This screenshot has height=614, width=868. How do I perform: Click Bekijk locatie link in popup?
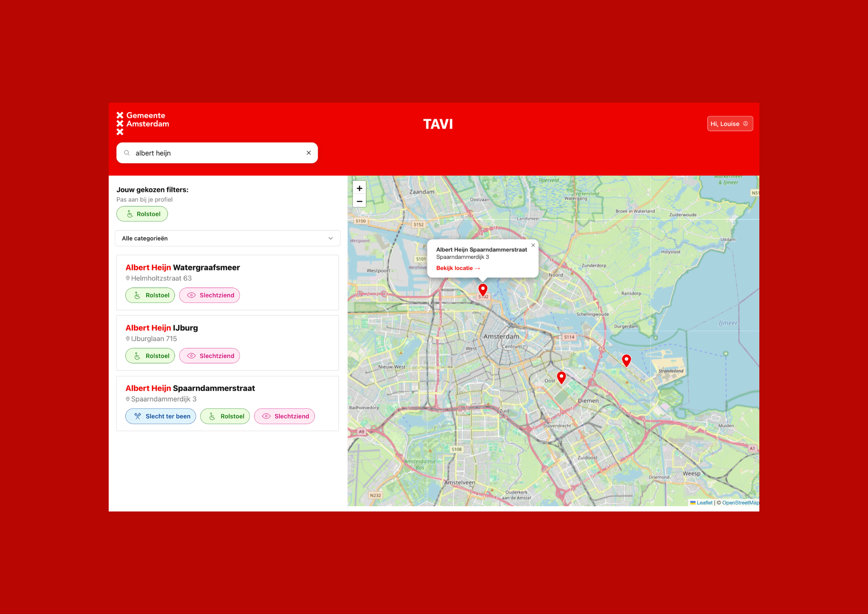pyautogui.click(x=458, y=268)
